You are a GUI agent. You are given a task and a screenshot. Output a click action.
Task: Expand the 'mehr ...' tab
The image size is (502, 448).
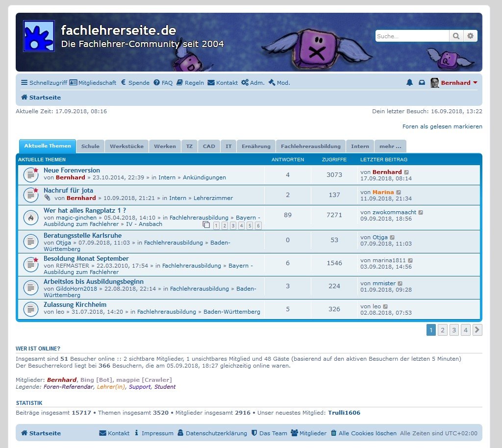click(390, 146)
